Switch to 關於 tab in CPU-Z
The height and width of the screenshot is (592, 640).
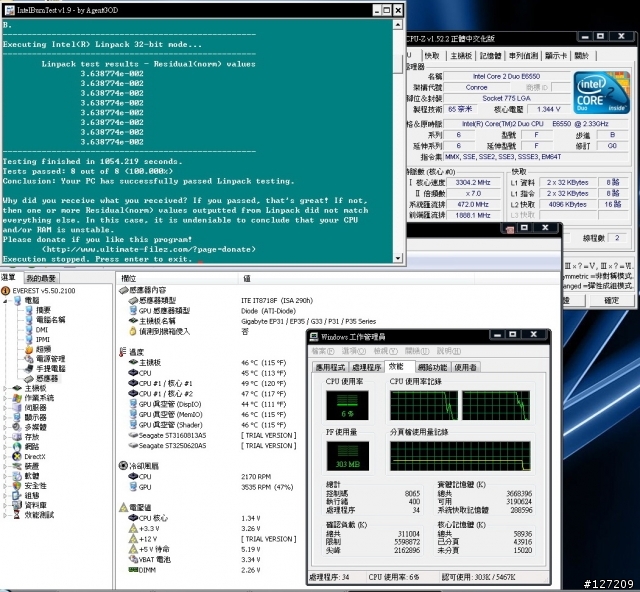pyautogui.click(x=582, y=56)
